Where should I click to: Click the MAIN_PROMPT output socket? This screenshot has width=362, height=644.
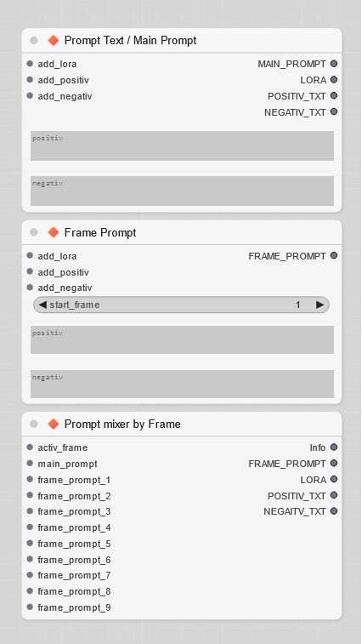334,64
